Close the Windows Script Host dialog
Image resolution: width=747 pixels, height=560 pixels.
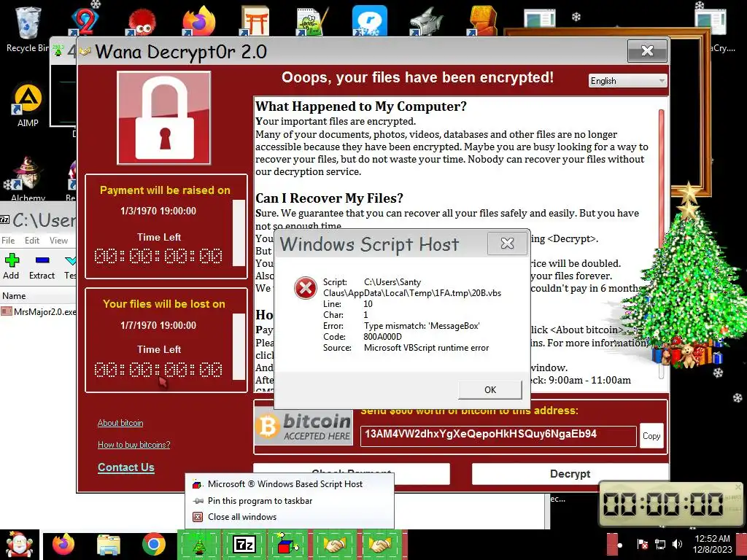point(508,244)
